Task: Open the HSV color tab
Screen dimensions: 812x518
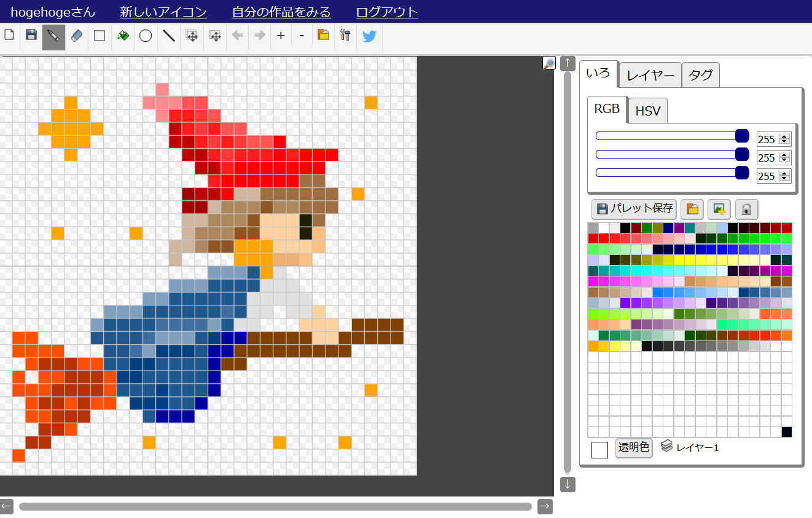Action: pyautogui.click(x=647, y=111)
